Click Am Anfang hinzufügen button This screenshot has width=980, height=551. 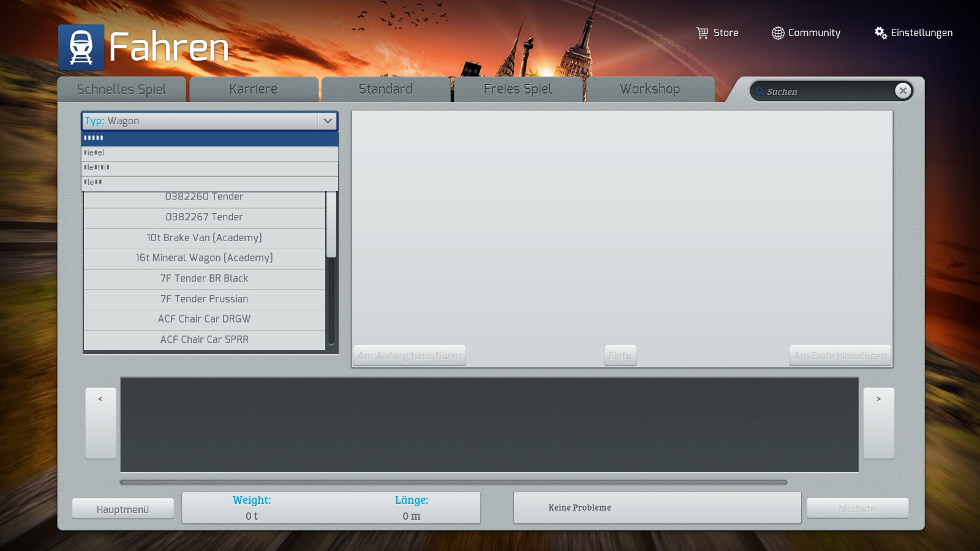tap(409, 356)
